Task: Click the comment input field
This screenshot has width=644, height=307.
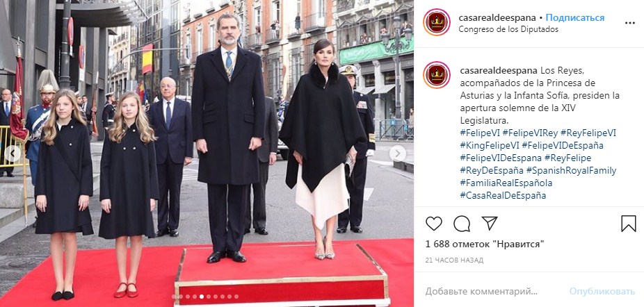Action: click(493, 292)
